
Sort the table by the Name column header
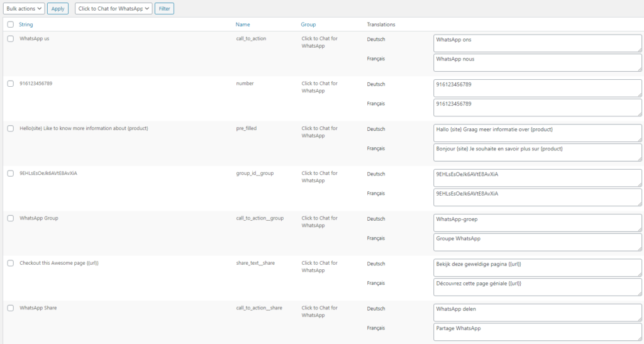243,25
